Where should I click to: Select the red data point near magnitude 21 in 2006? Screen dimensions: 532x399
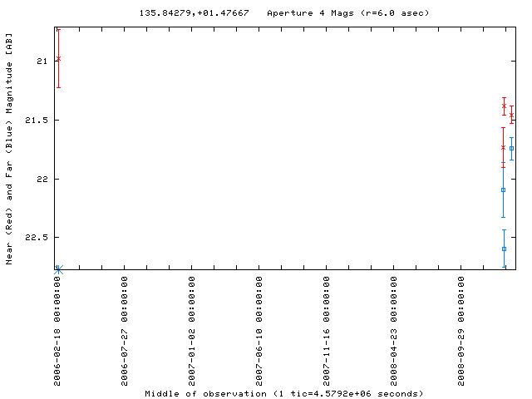tap(58, 59)
